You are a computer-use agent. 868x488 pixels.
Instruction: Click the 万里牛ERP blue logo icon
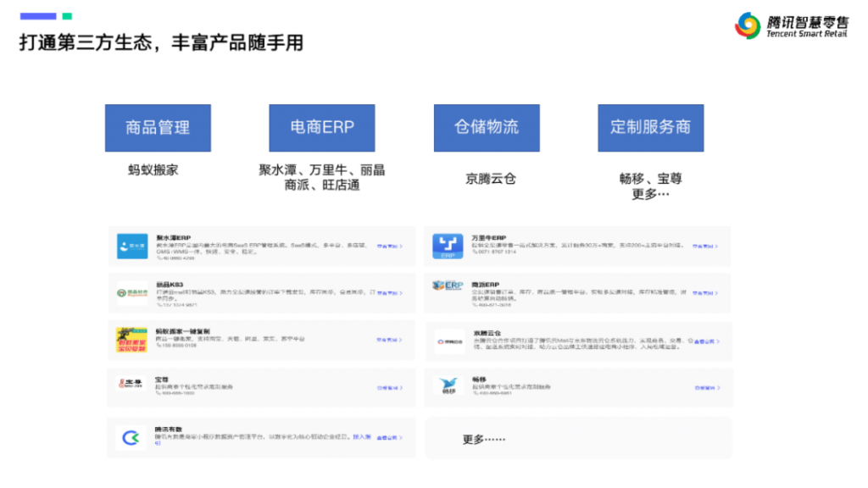tap(448, 247)
